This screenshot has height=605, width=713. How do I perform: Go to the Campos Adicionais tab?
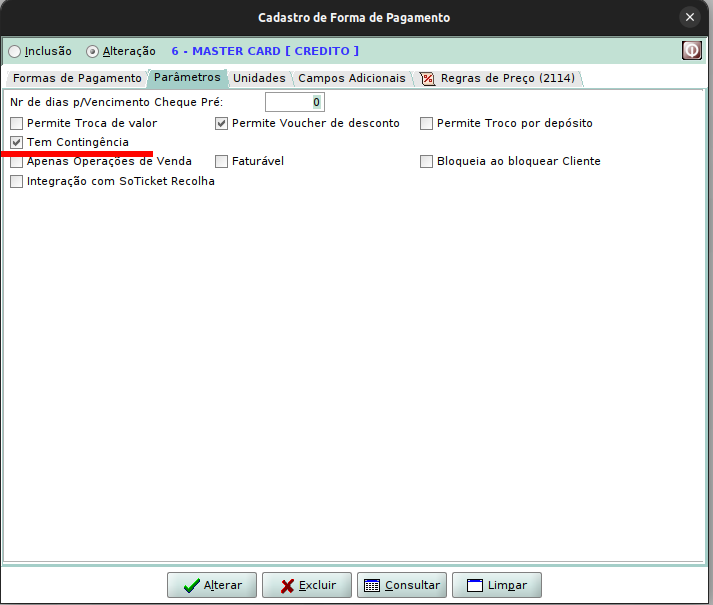pyautogui.click(x=352, y=78)
